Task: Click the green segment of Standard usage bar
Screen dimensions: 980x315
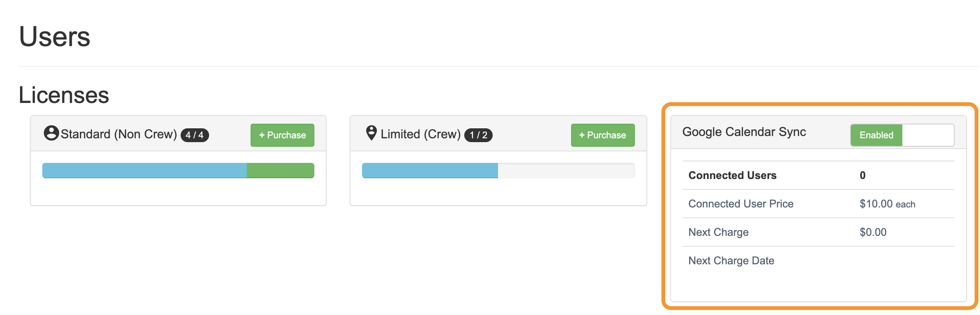Action: (280, 171)
